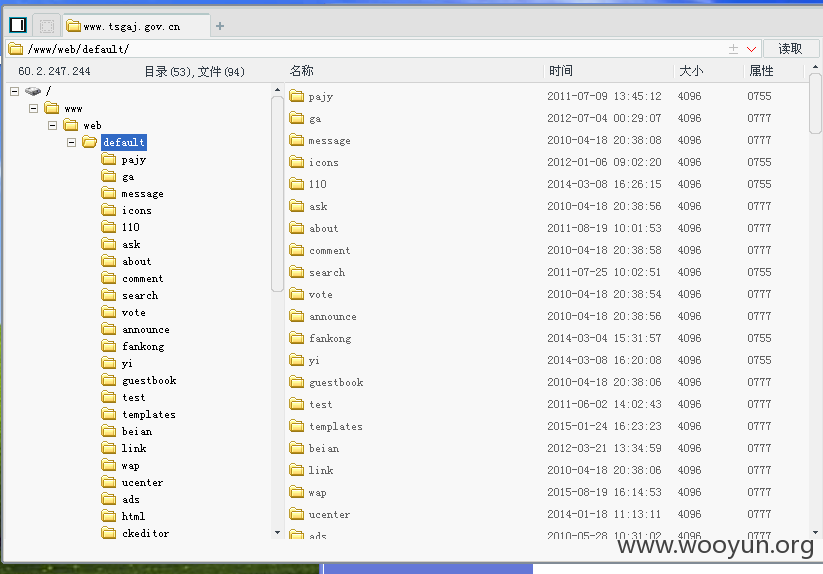Select the pajy folder icon in the file list
Viewport: 823px width, 574px height.
pyautogui.click(x=297, y=95)
